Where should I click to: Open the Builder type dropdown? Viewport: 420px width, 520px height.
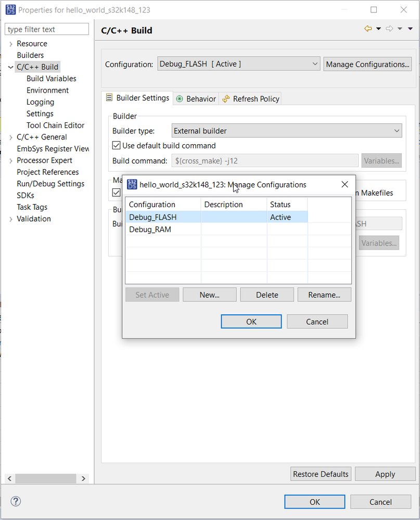[287, 131]
